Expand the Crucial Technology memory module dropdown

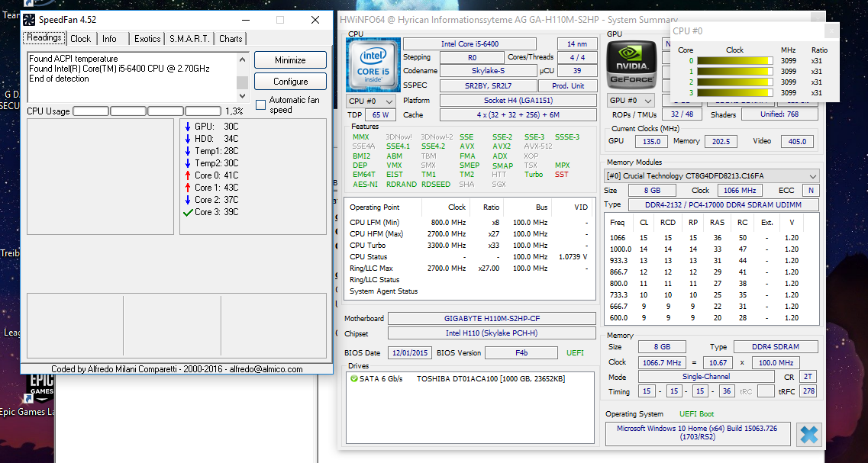click(x=712, y=176)
